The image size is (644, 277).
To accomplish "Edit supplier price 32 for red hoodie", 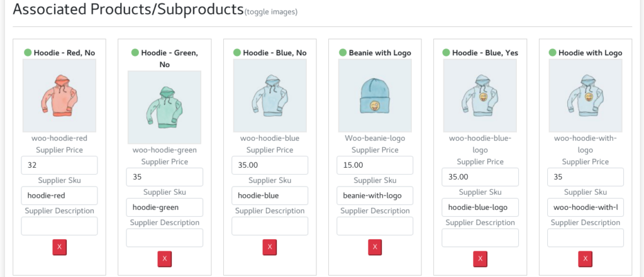I will tap(60, 165).
